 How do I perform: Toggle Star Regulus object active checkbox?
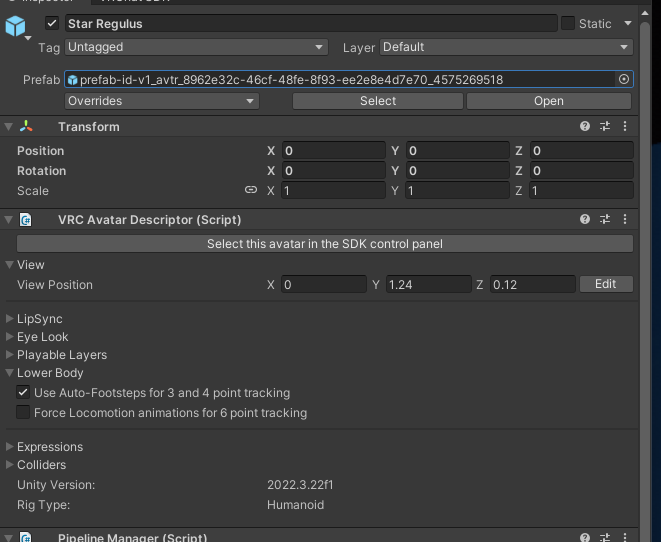point(52,23)
